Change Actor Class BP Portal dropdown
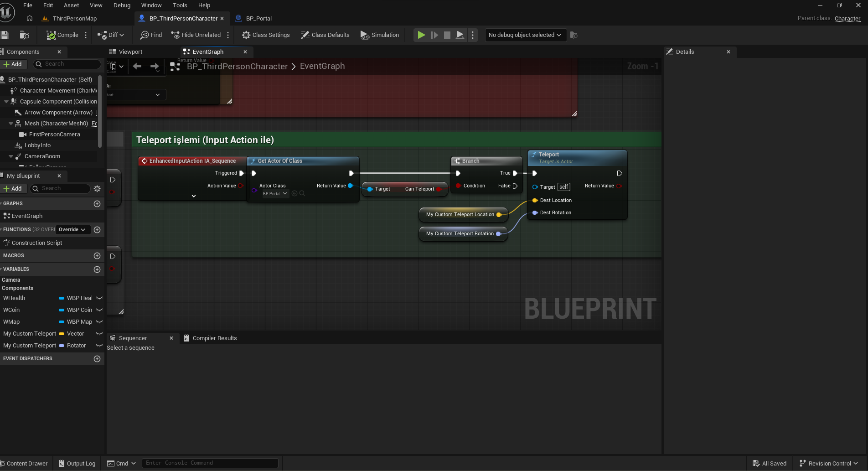 click(x=275, y=194)
